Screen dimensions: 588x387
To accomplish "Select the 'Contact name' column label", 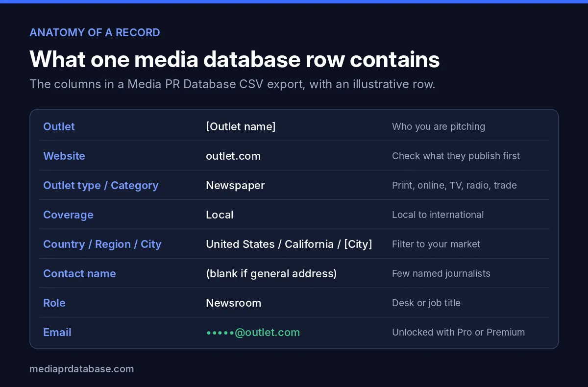I will [79, 273].
